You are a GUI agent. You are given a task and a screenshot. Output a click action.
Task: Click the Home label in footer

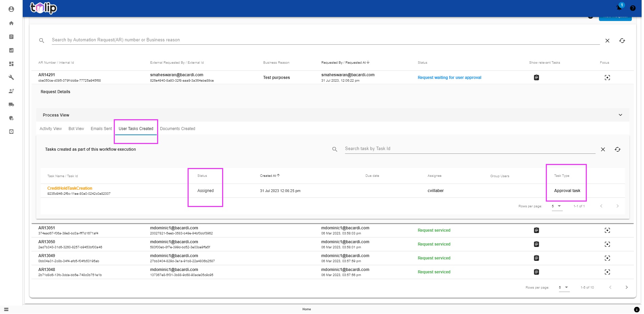(307, 309)
